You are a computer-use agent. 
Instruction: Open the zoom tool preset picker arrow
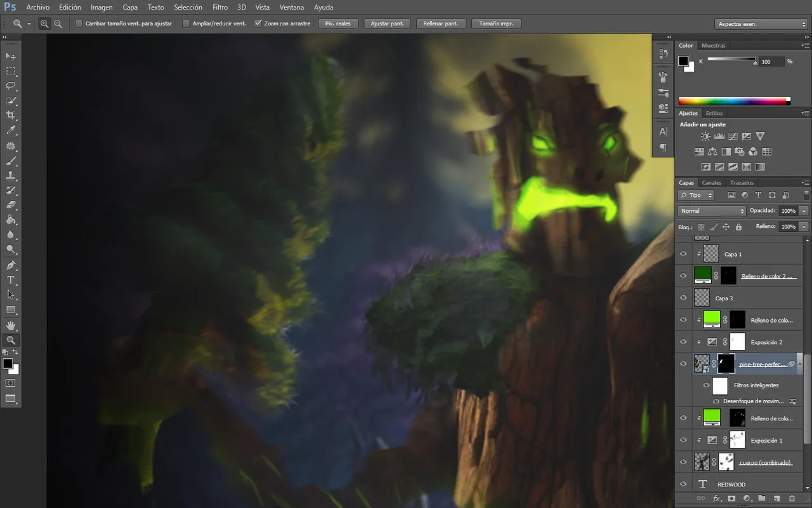(29, 24)
